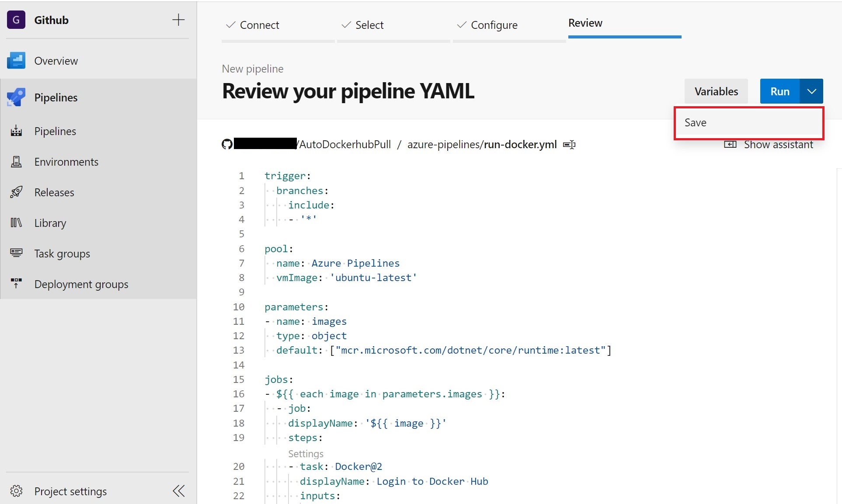Screen dimensions: 842x504
Task: Expand the Run button dropdown arrow
Action: coord(811,91)
